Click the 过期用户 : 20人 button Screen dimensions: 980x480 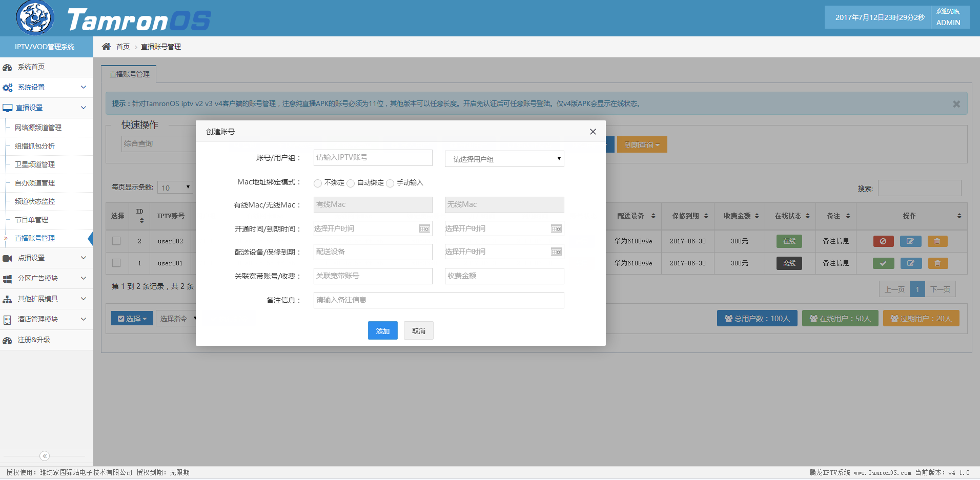point(921,319)
